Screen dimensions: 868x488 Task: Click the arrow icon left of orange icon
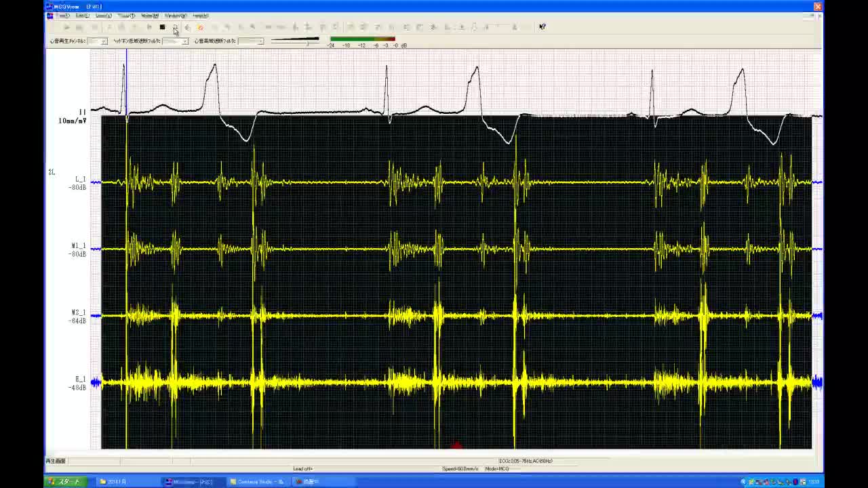[x=188, y=27]
